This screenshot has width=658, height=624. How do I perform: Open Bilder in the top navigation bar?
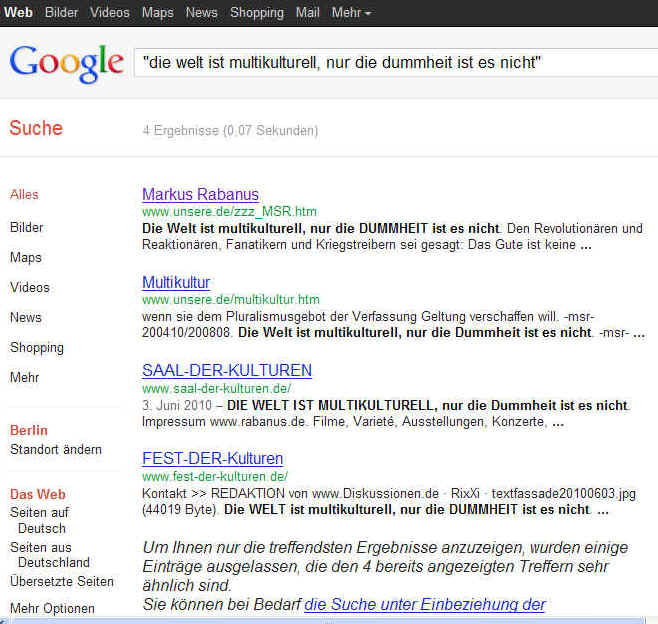tap(61, 12)
